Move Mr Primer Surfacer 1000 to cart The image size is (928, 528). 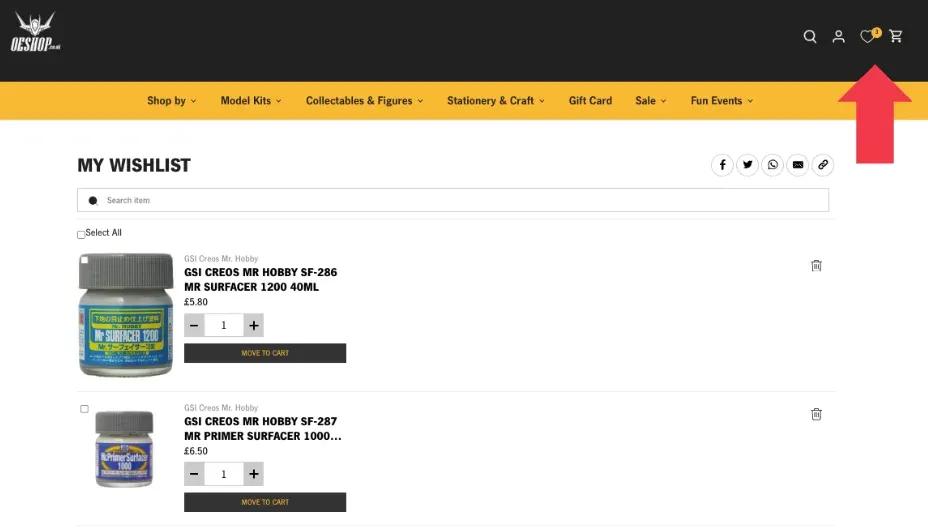coord(265,503)
